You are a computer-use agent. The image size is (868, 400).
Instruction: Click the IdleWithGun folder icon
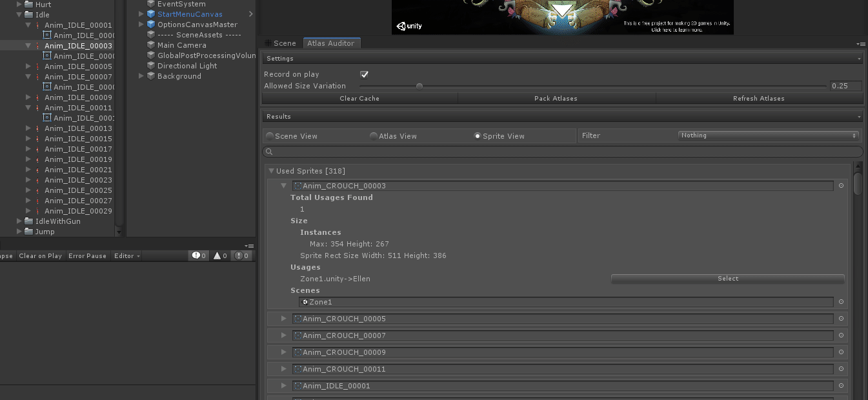28,221
